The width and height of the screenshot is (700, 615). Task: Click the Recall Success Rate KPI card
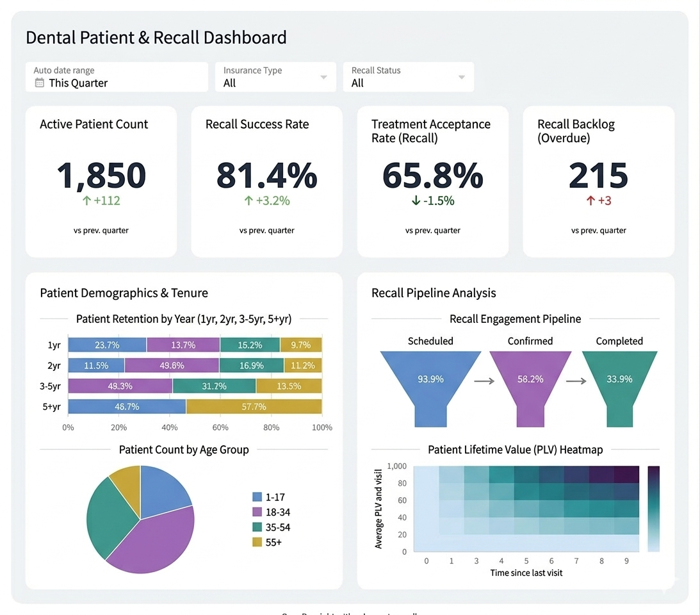pos(267,181)
